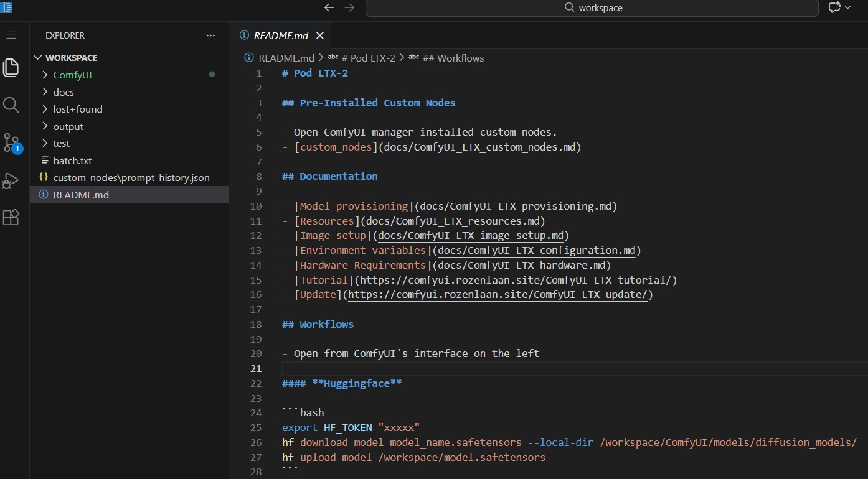This screenshot has width=868, height=479.
Task: Click More Actions in the Explorer header
Action: 210,35
